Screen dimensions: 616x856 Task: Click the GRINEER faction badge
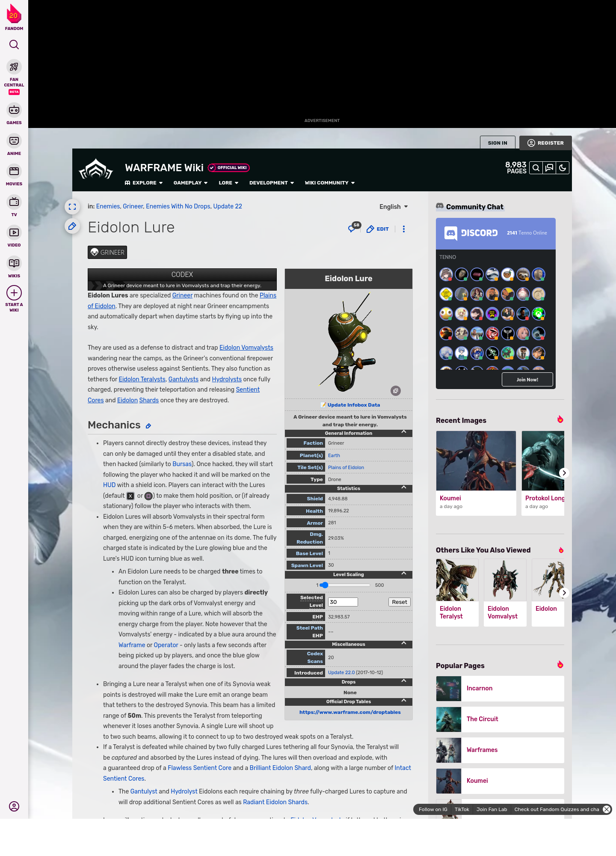click(x=107, y=253)
